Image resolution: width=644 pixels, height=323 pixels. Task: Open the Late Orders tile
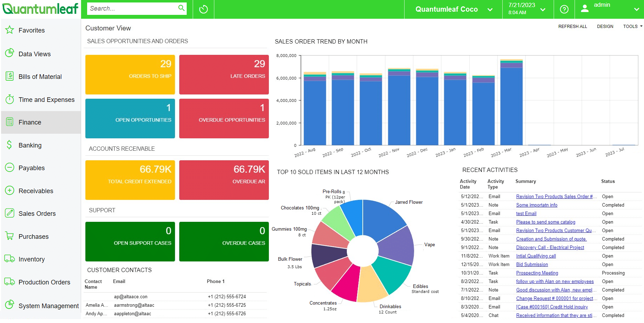point(224,75)
